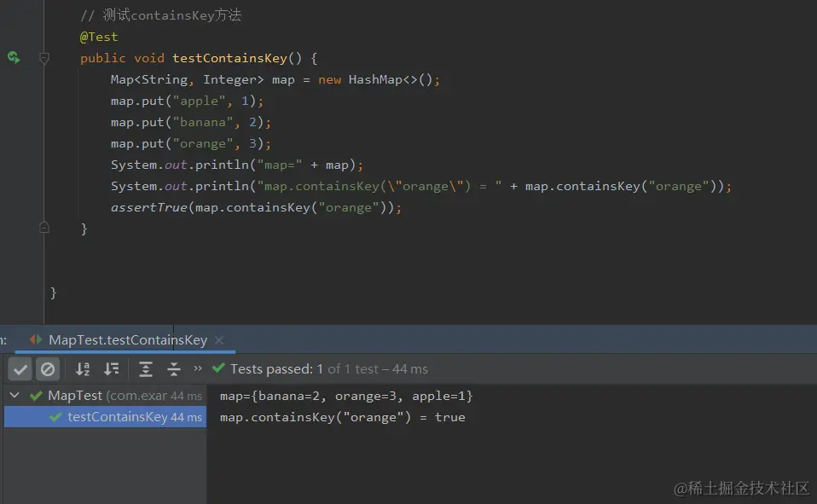Click the Map<String, Integer> type declaration
The width and height of the screenshot is (817, 504).
coord(187,79)
